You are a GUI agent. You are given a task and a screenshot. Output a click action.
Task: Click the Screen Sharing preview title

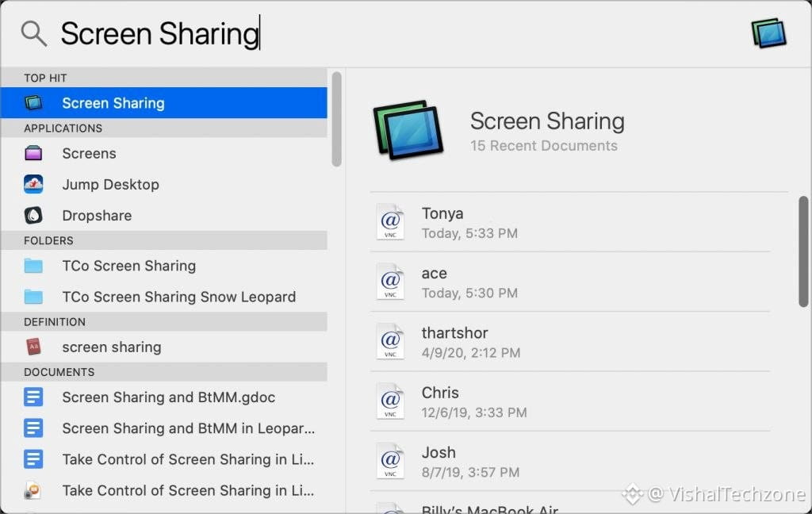pyautogui.click(x=547, y=121)
